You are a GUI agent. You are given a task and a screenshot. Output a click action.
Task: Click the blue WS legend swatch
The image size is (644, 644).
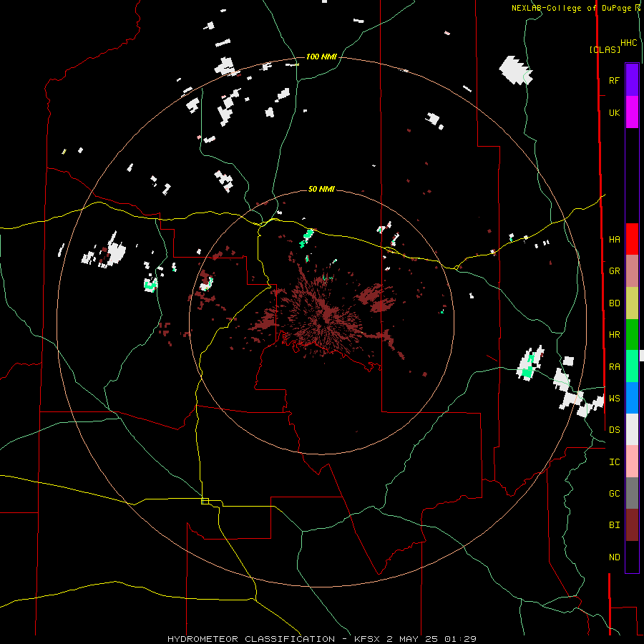coord(632,398)
